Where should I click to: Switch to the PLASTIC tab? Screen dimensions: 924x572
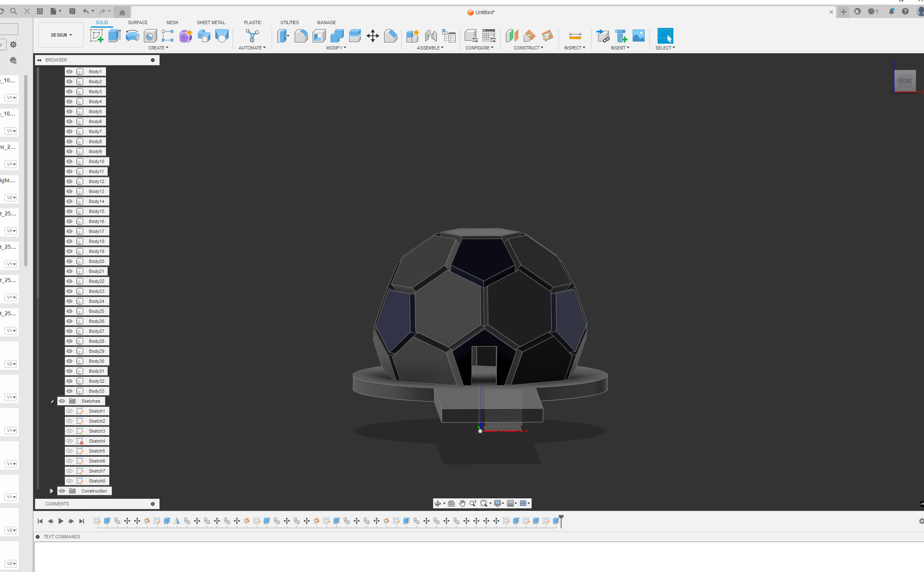pyautogui.click(x=252, y=22)
